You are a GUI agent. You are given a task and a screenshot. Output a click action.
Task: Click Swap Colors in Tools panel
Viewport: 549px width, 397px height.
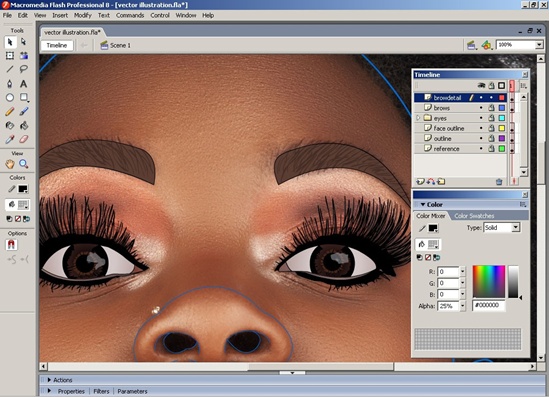[26, 219]
